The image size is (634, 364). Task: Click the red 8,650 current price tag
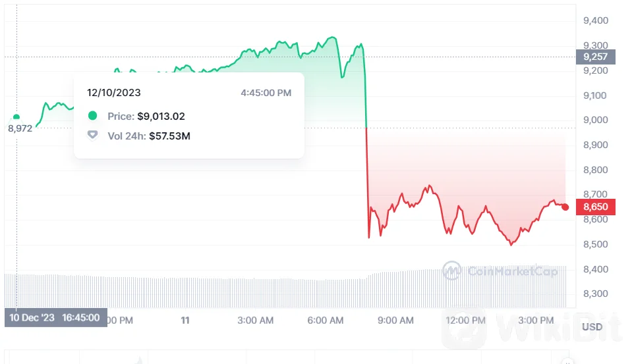[x=596, y=207]
